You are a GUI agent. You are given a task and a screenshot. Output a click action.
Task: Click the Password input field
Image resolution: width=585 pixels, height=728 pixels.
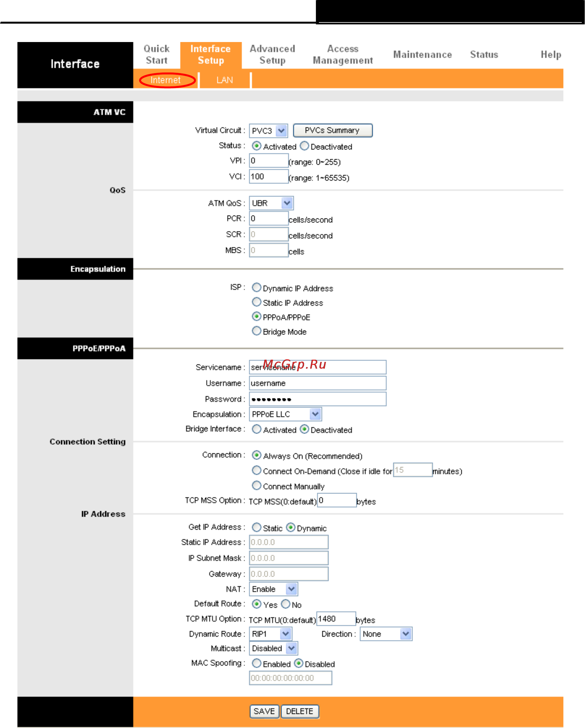[x=318, y=399]
